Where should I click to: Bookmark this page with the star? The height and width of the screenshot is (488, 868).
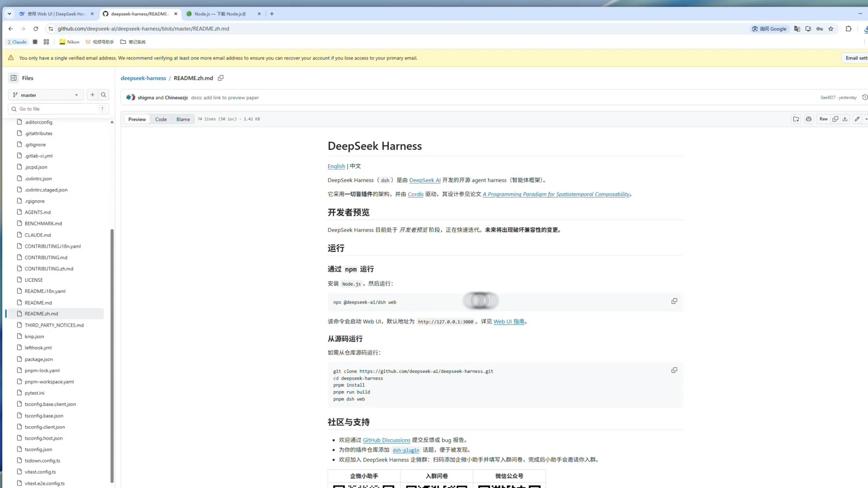point(831,29)
